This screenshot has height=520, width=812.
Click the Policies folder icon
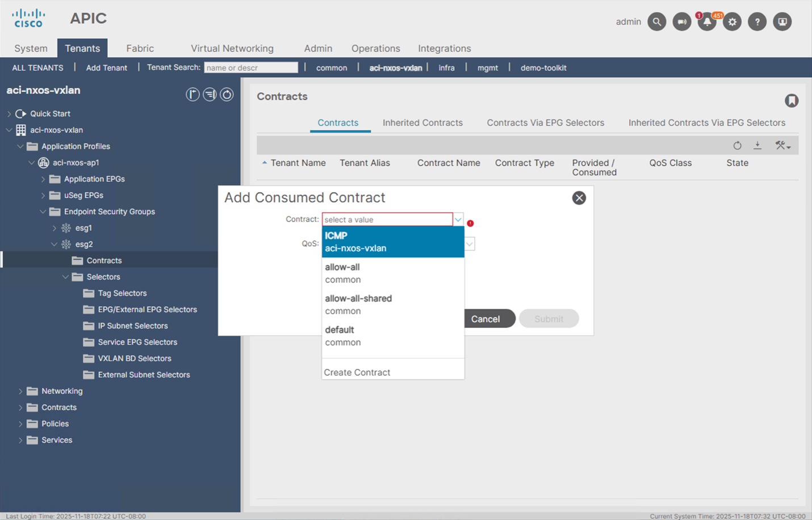coord(32,424)
